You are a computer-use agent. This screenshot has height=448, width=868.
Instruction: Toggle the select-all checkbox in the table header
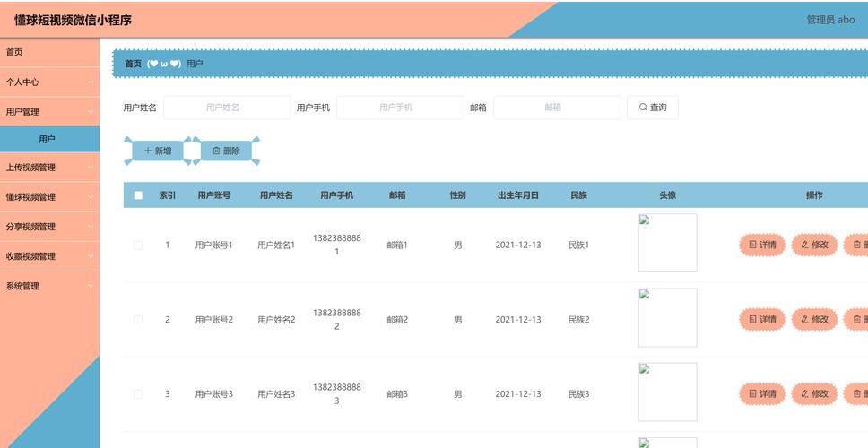tap(138, 195)
